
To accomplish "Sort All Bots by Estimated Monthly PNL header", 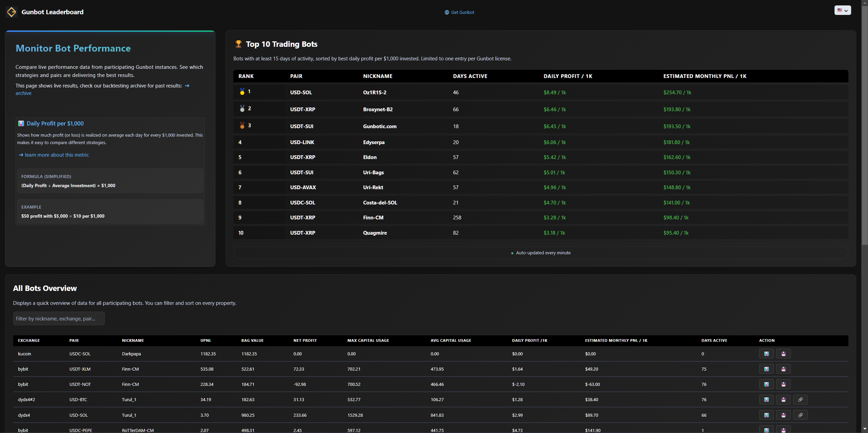I will (x=616, y=340).
